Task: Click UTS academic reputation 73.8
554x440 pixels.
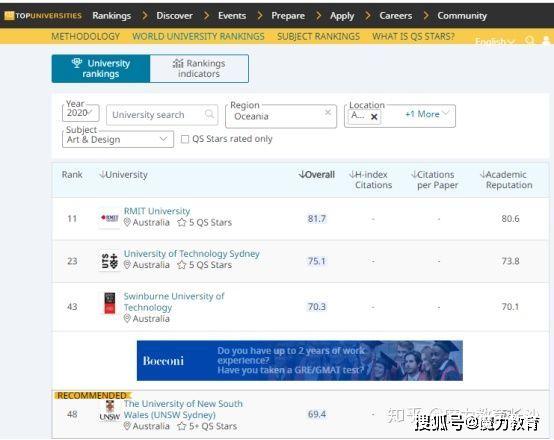Action: coord(510,261)
